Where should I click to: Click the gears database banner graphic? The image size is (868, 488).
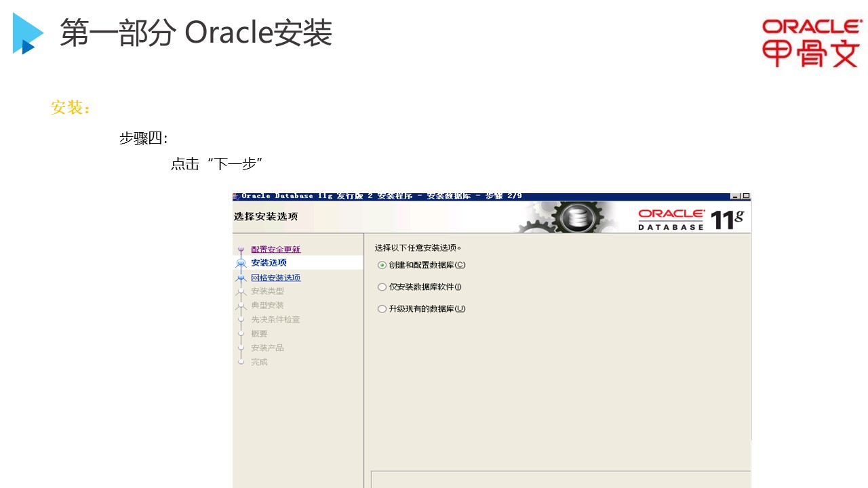[x=570, y=217]
